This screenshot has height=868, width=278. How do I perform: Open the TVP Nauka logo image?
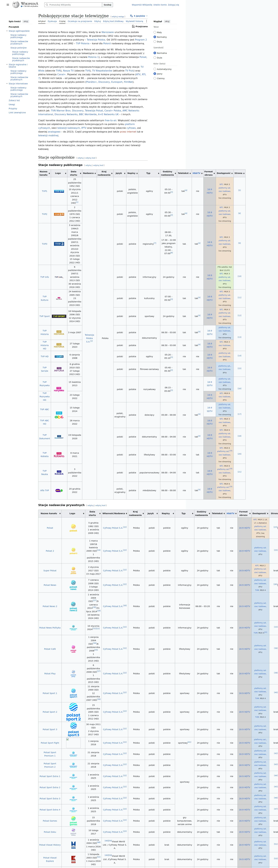[x=59, y=473]
